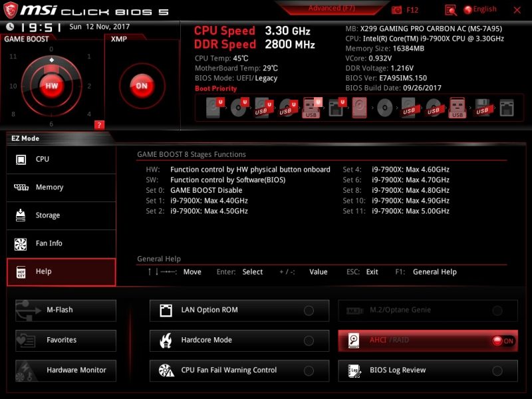Click the EZ Mode header label
The height and width of the screenshot is (399, 532).
pos(25,138)
